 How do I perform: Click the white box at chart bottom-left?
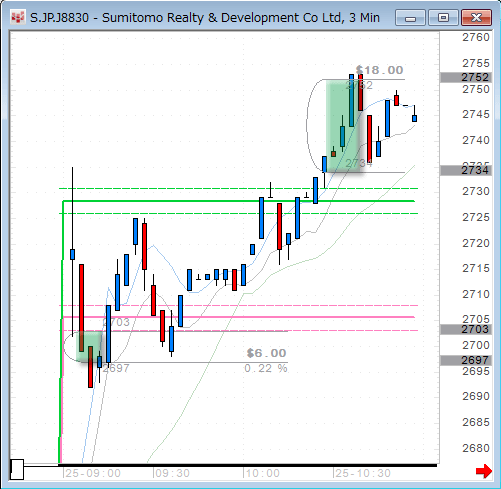[x=17, y=469]
